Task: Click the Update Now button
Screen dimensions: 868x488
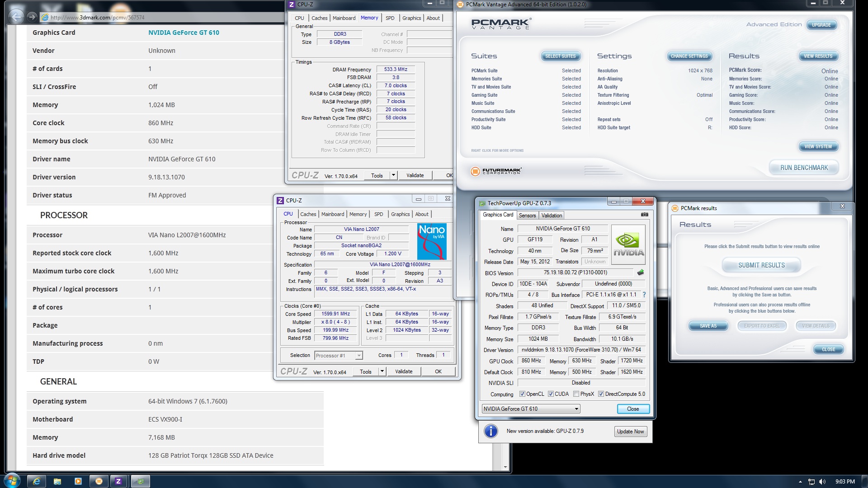Action: (x=630, y=432)
